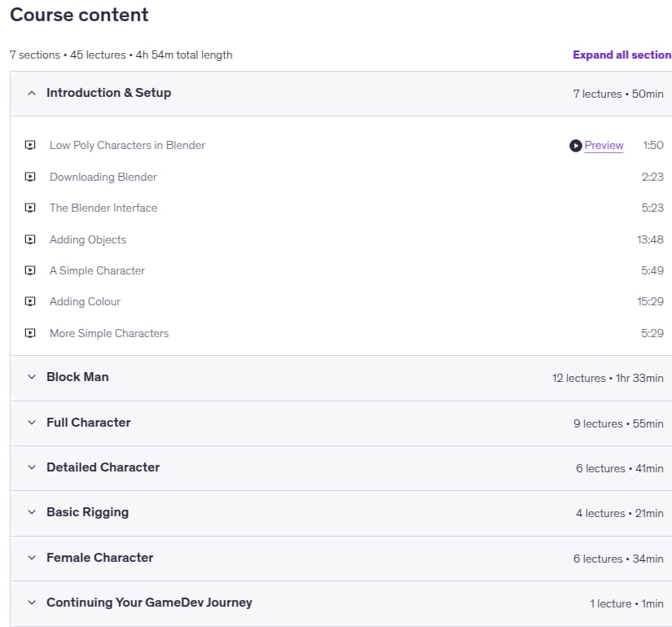The image size is (672, 627).
Task: Expand the Detailed Character section chevron
Action: [32, 467]
